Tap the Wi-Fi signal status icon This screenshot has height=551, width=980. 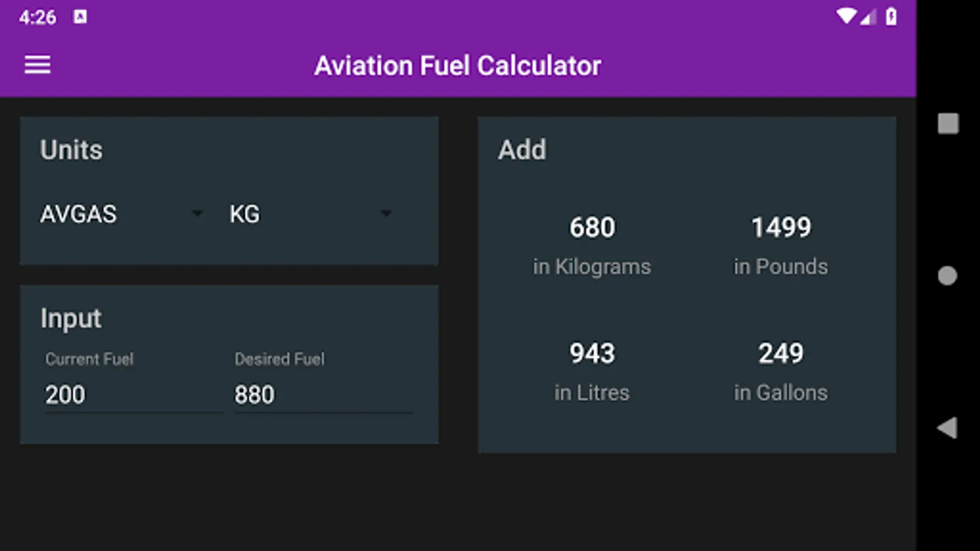[x=846, y=17]
